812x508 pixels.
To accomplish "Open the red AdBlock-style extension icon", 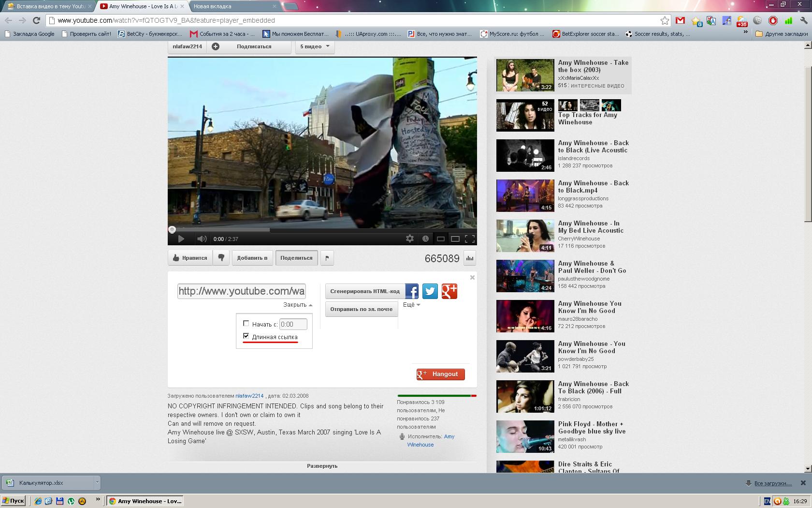I will pos(773,20).
